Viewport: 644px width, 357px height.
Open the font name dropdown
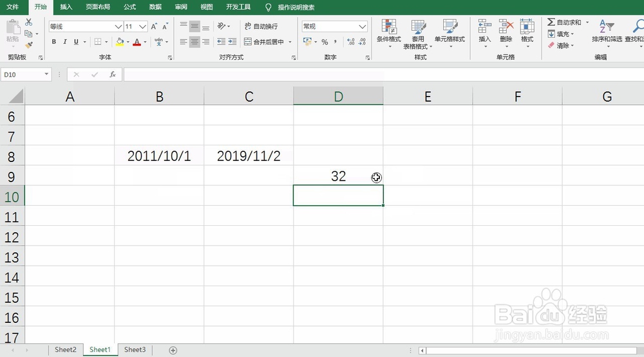(x=118, y=26)
